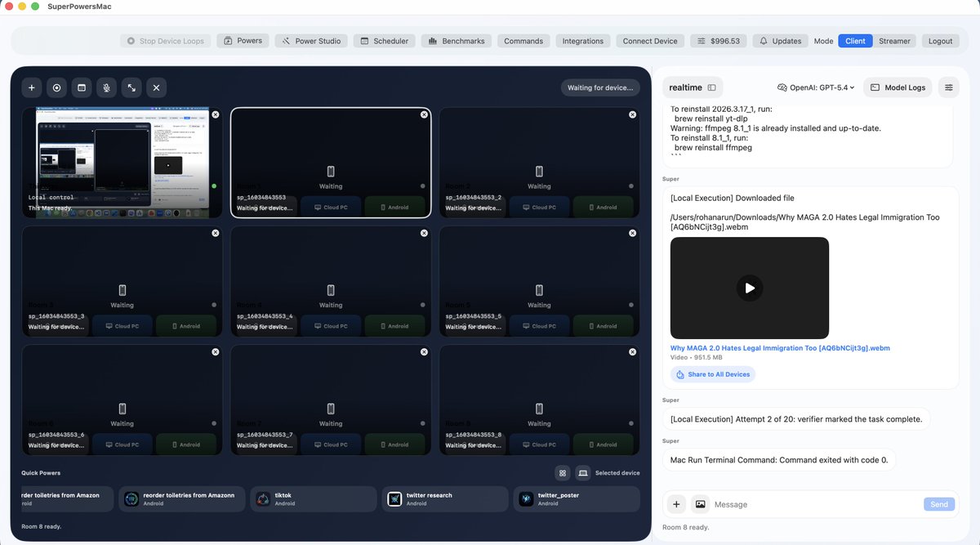This screenshot has height=545, width=980.
Task: Open the Integrations section
Action: [583, 41]
